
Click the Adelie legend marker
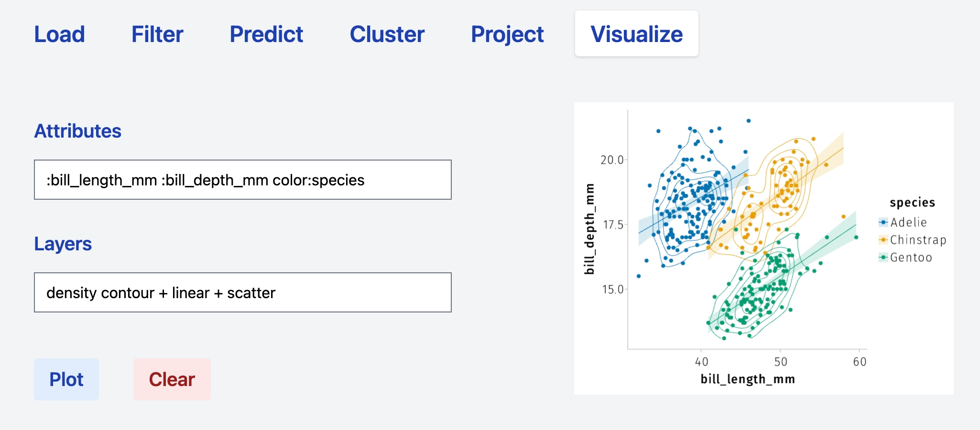tap(883, 222)
